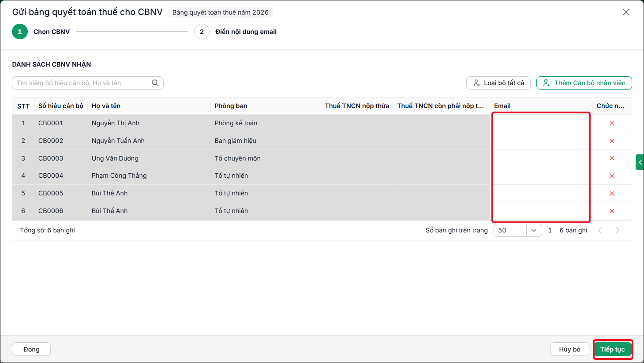The width and height of the screenshot is (644, 363).
Task: Click the name "Nguyễn Thị Anh"
Action: [x=116, y=123]
